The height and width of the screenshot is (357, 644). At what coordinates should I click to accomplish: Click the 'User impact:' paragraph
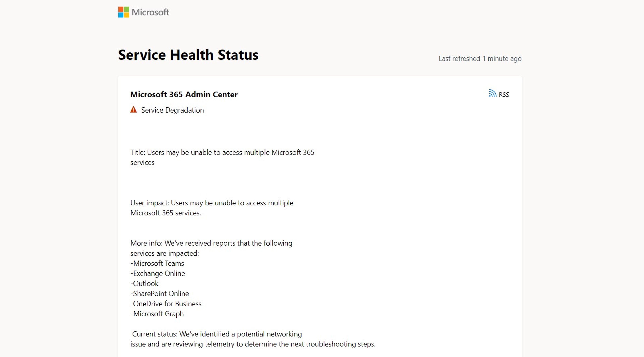click(212, 208)
